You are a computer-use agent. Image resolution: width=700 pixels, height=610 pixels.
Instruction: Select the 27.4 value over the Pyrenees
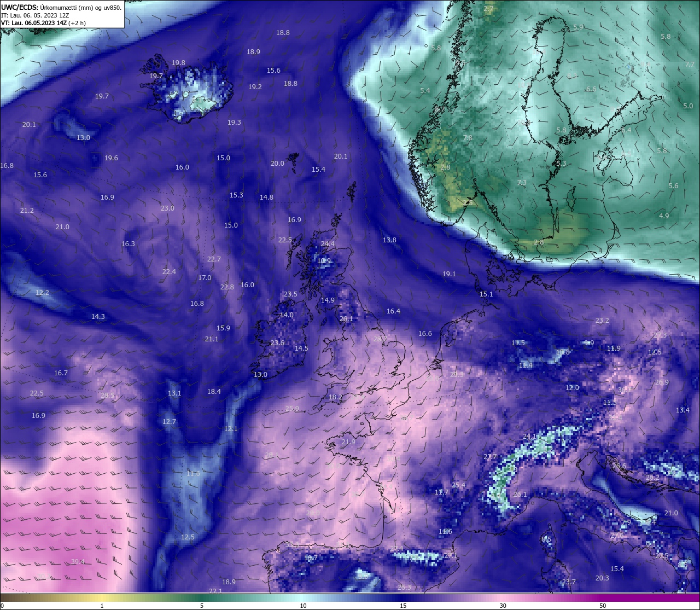tap(396, 548)
